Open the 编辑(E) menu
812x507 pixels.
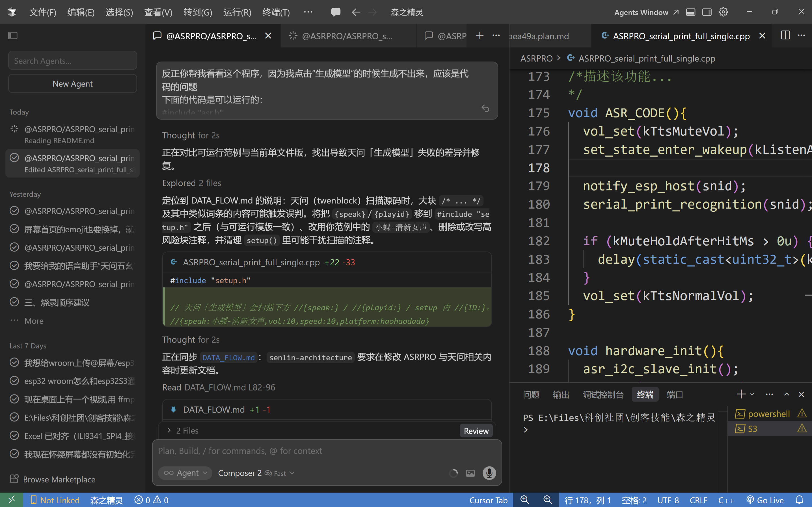(81, 12)
